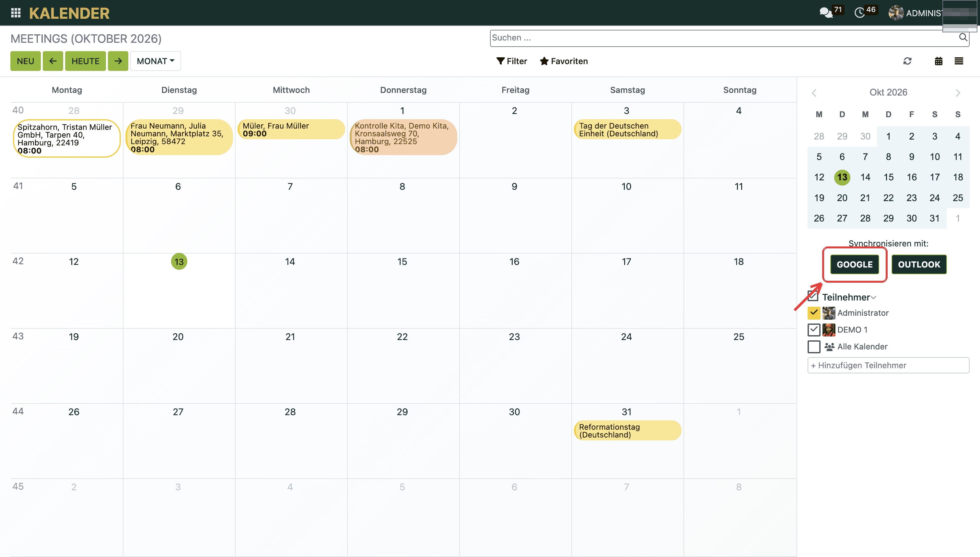
Task: Collapse the Teilnehmer section chevron
Action: point(874,298)
